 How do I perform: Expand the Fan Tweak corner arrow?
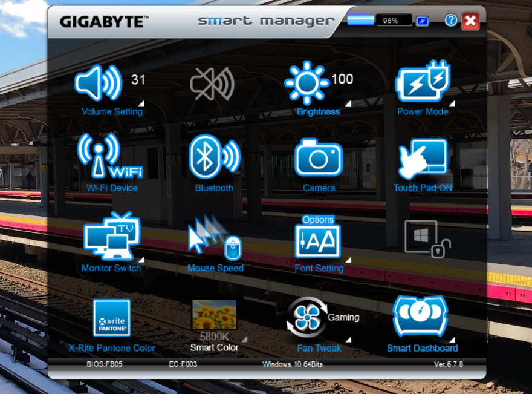pos(348,340)
